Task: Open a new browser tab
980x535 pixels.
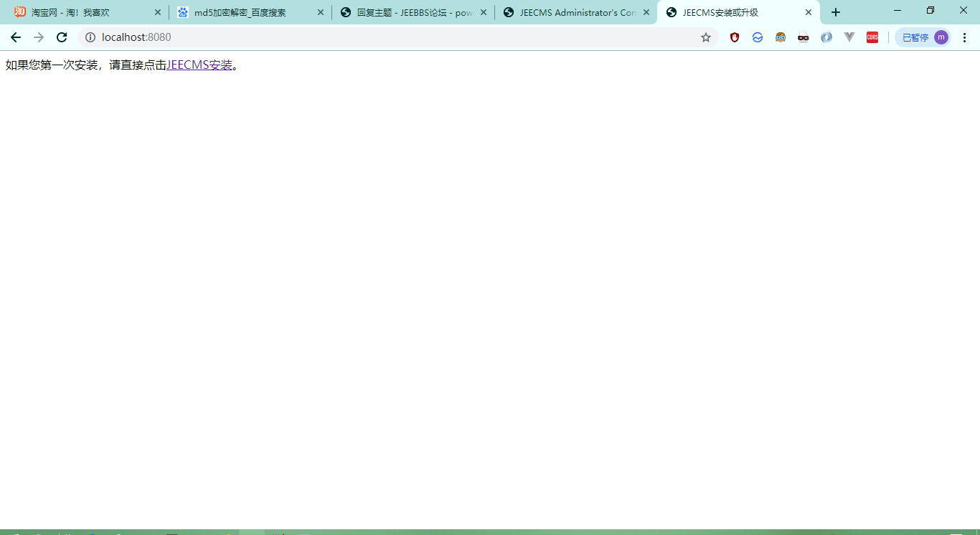Action: tap(836, 12)
